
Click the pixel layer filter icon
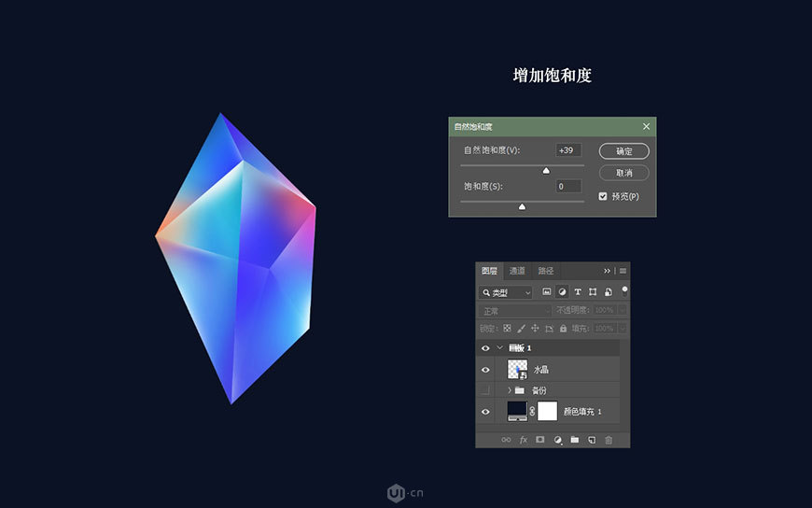(547, 292)
